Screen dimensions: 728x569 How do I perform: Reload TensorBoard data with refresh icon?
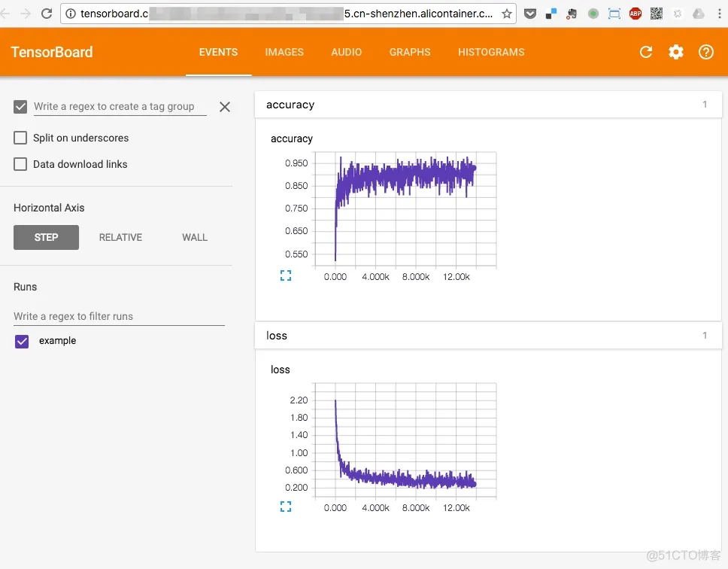[646, 52]
